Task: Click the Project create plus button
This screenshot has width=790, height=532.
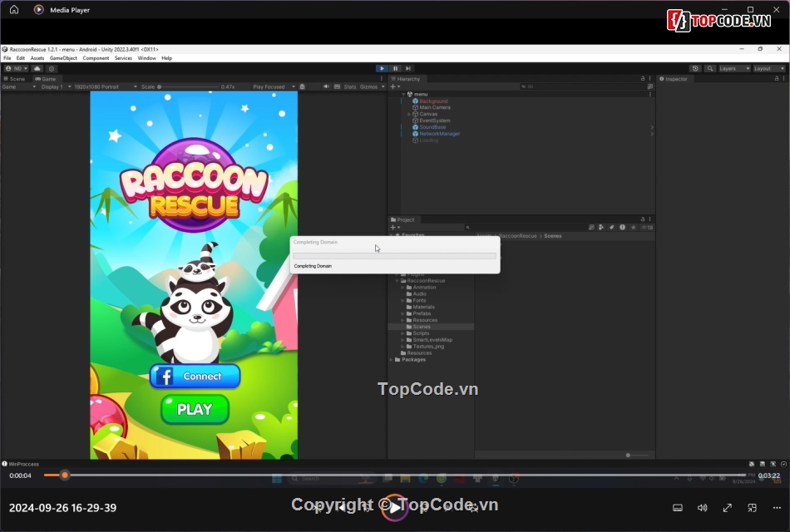Action: coord(395,228)
